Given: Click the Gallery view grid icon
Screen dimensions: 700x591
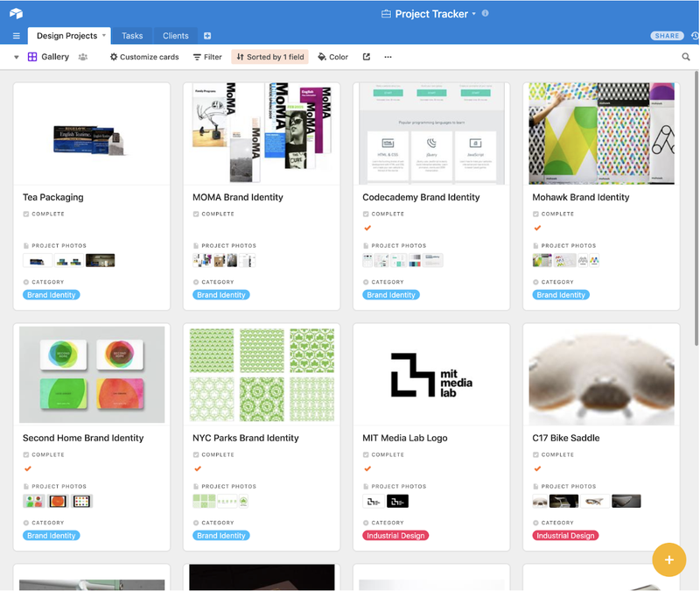Looking at the screenshot, I should point(32,57).
